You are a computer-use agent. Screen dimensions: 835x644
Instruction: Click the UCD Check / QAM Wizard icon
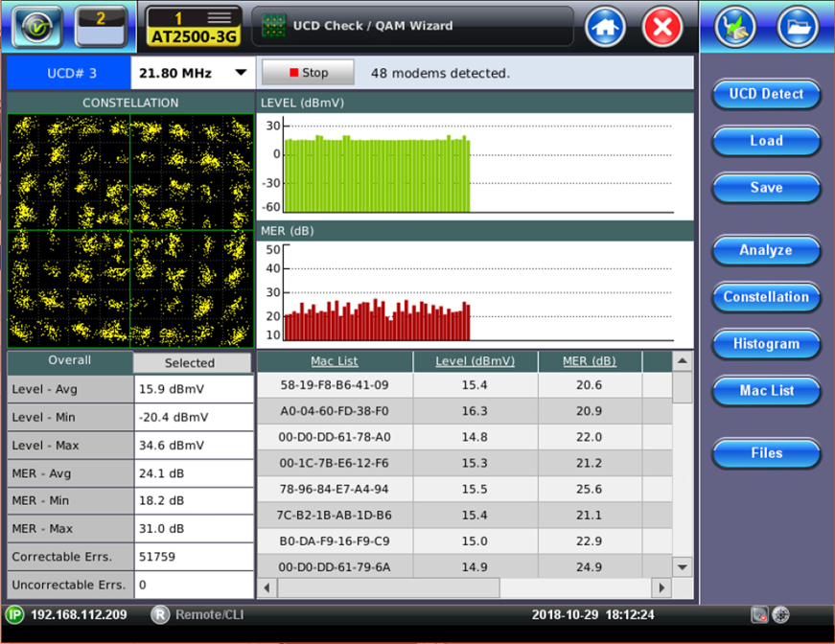click(x=274, y=26)
